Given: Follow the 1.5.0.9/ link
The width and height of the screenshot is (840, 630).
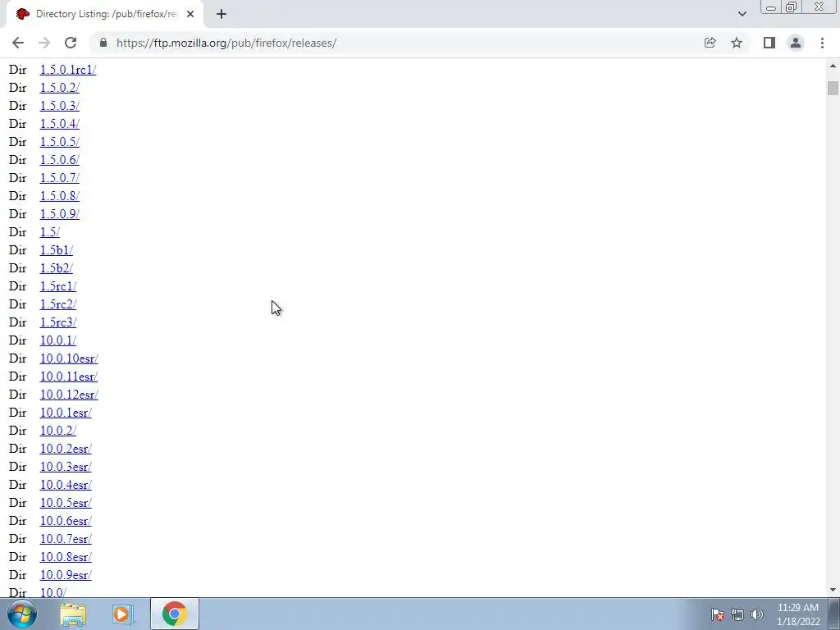Looking at the screenshot, I should 59,214.
